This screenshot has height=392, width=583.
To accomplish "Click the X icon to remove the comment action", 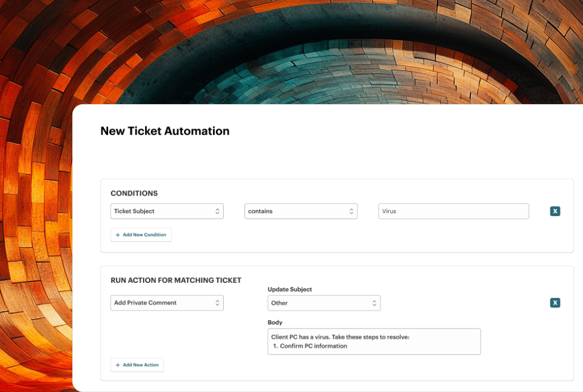I will point(555,303).
